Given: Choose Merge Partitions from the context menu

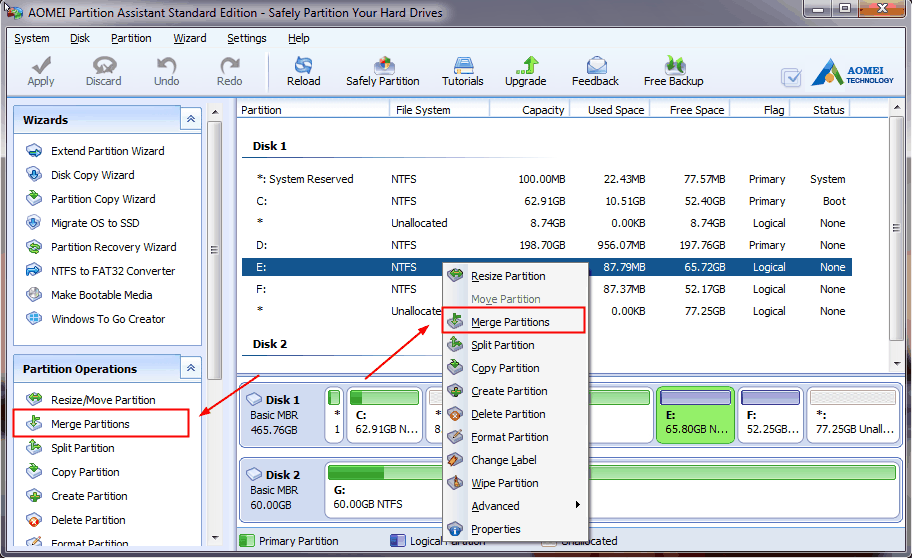Looking at the screenshot, I should [x=515, y=322].
